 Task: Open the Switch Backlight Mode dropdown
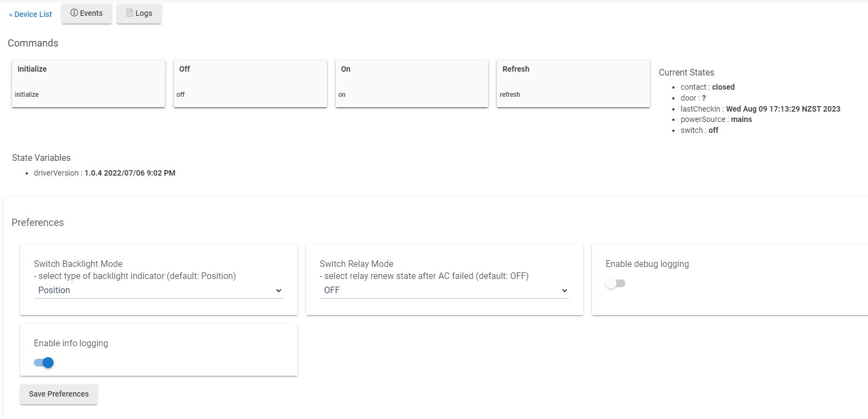[x=158, y=290]
